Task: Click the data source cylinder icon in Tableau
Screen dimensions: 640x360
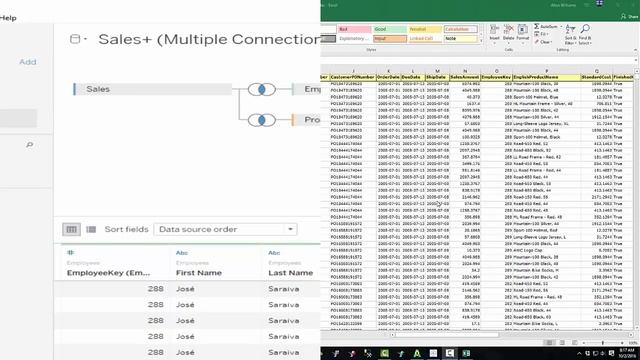Action: click(x=75, y=39)
